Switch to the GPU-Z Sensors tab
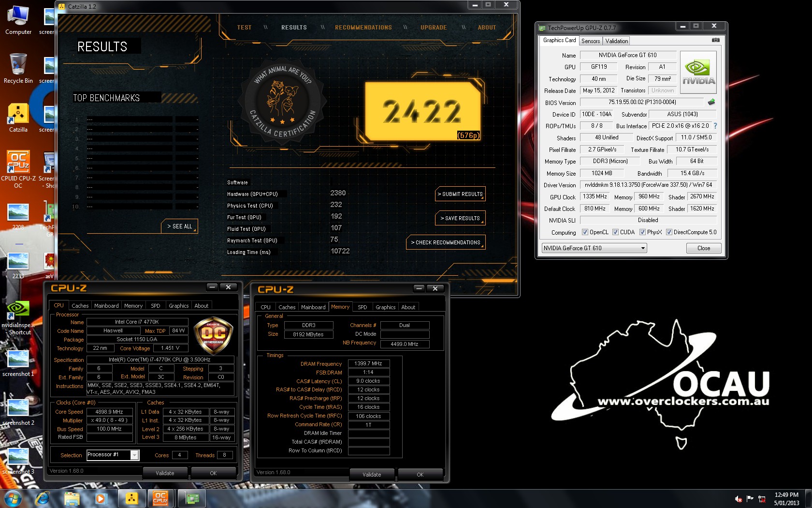812x508 pixels. click(x=591, y=41)
